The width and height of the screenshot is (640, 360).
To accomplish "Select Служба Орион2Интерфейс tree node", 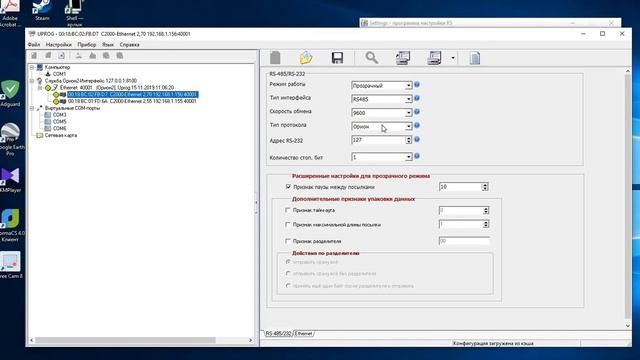I will coord(91,81).
